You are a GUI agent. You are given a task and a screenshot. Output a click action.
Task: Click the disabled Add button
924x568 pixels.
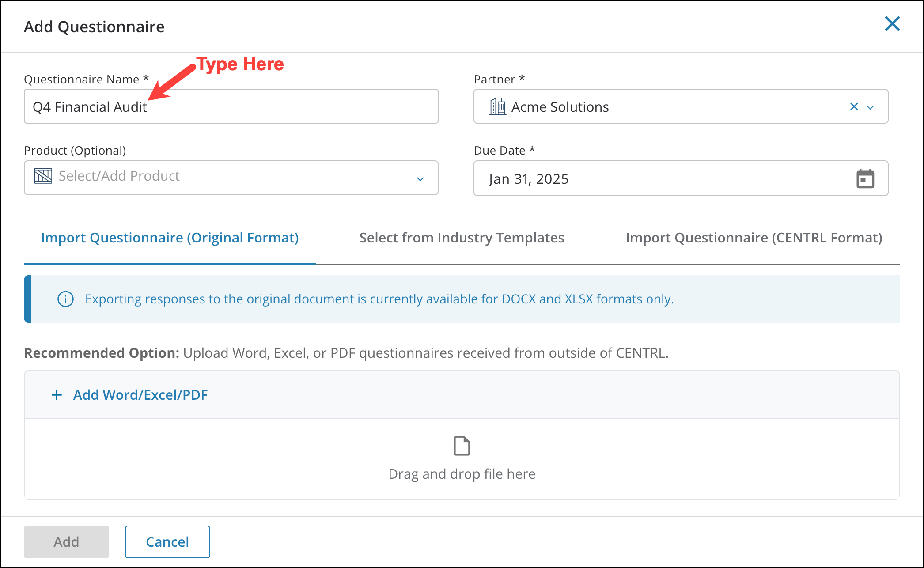[66, 541]
